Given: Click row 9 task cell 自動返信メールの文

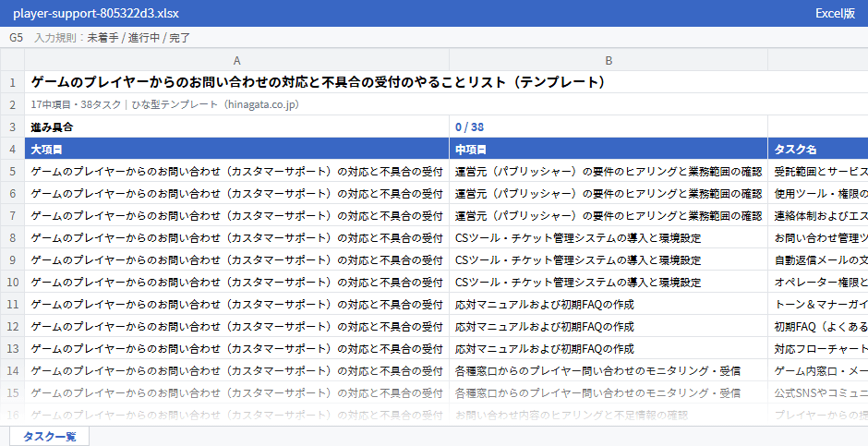Looking at the screenshot, I should pos(817,259).
